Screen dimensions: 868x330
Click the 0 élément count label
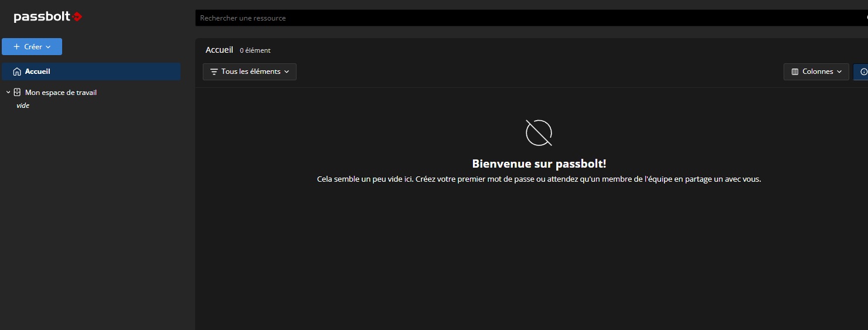[x=255, y=51]
